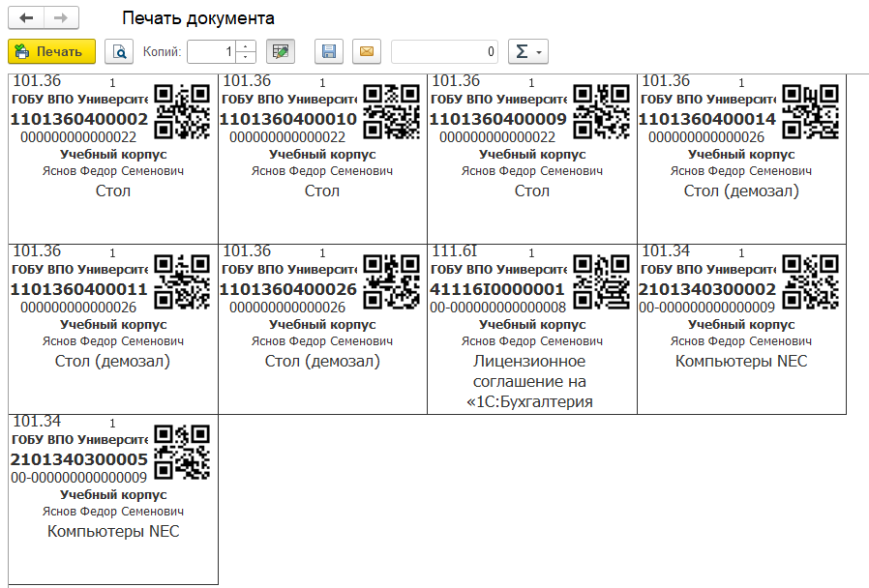Increase the copies count by one
This screenshot has height=588, width=869.
click(x=246, y=46)
